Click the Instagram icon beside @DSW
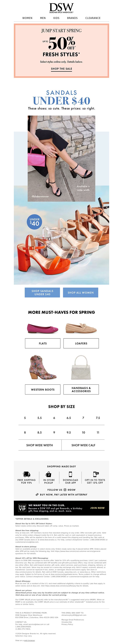 65,490
